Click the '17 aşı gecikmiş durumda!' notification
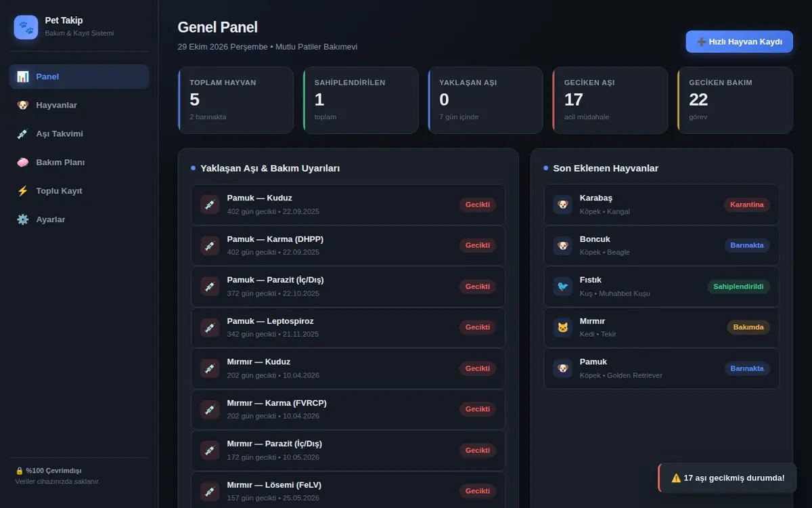The width and height of the screenshot is (812, 508). 727,478
